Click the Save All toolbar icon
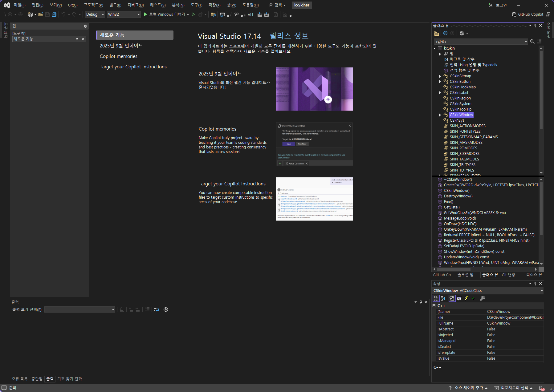 click(x=54, y=14)
